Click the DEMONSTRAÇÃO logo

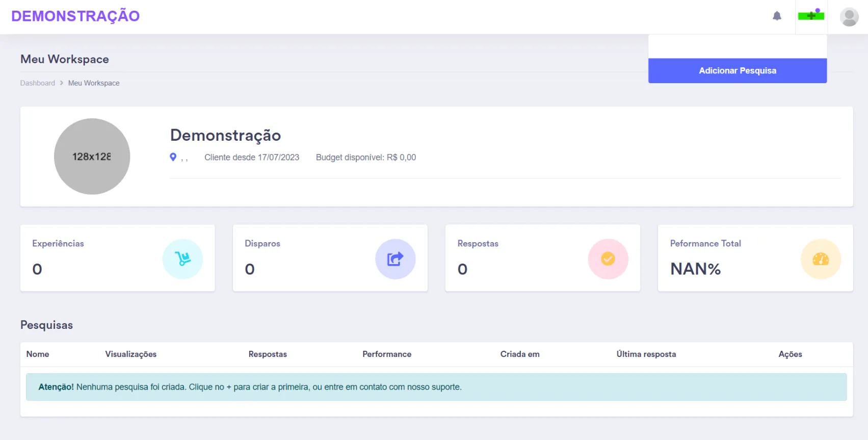point(75,16)
